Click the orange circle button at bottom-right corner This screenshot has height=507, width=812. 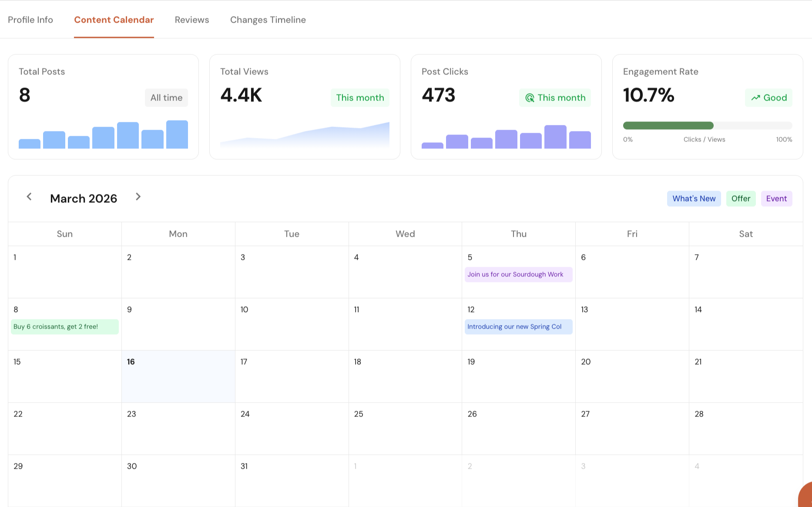tap(806, 497)
